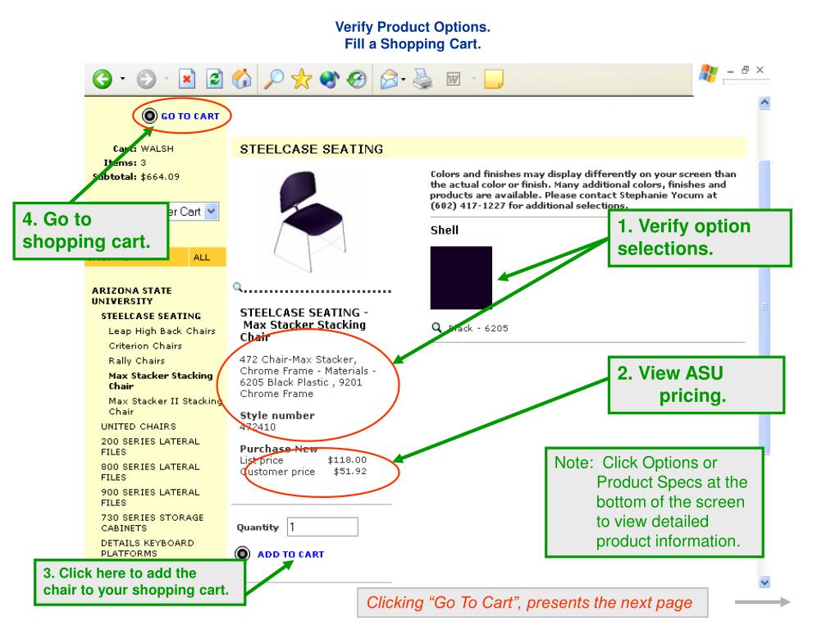Viewport: 840px width, 630px height.
Task: Click the Customer price value $51.92
Action: pyautogui.click(x=349, y=472)
